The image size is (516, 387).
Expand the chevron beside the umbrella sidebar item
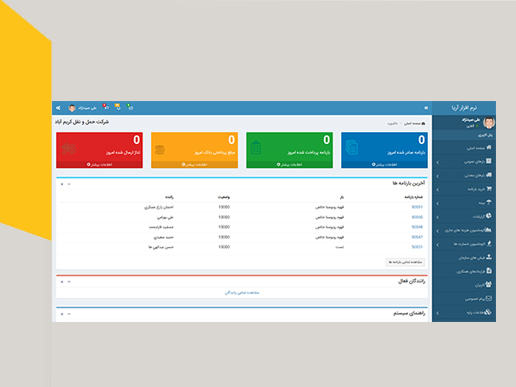[438, 203]
